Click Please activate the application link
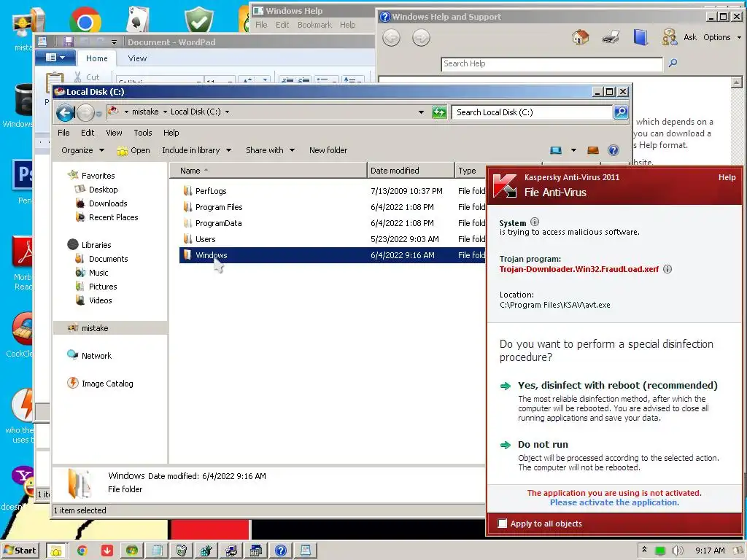Image resolution: width=747 pixels, height=560 pixels. 614,502
